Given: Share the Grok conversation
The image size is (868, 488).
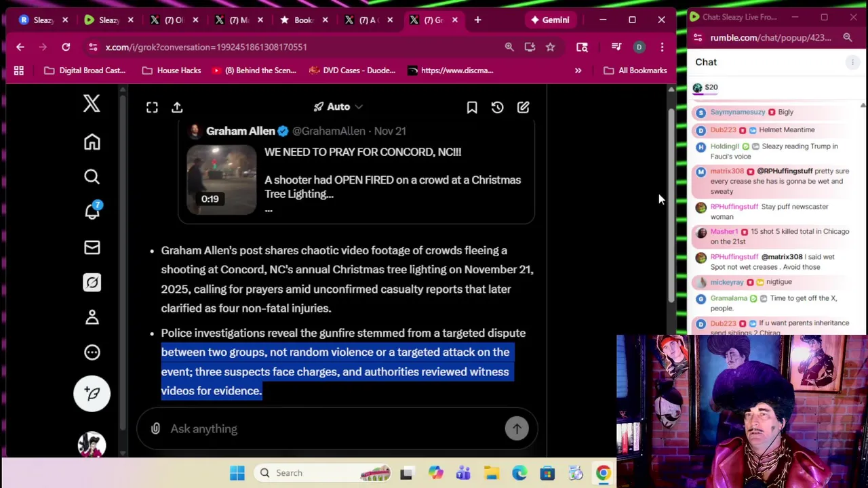Looking at the screenshot, I should coord(177,107).
